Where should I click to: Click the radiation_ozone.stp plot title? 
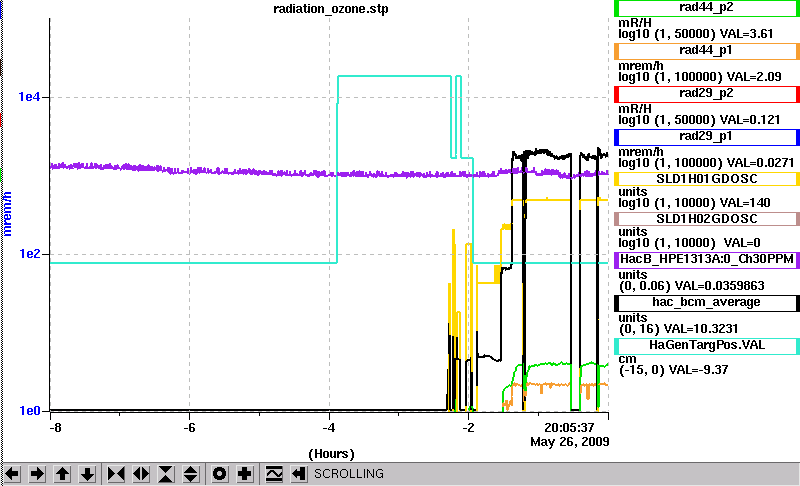331,9
